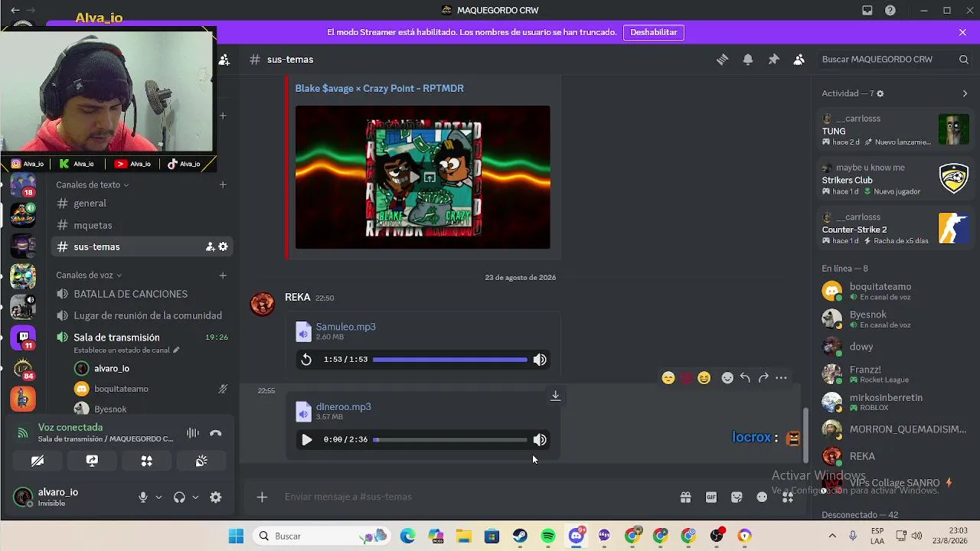Join BATALLA DE CANCIONES voice channel

(x=142, y=294)
